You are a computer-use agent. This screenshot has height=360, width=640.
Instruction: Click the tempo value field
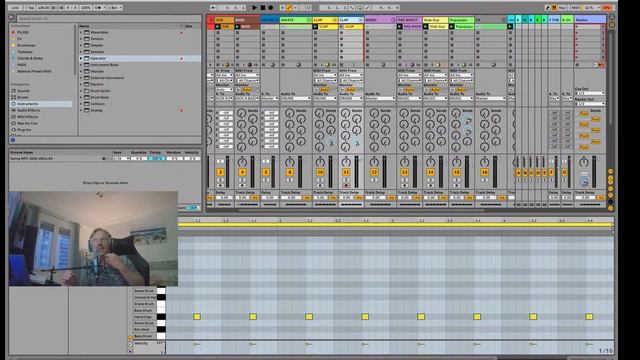[x=44, y=7]
